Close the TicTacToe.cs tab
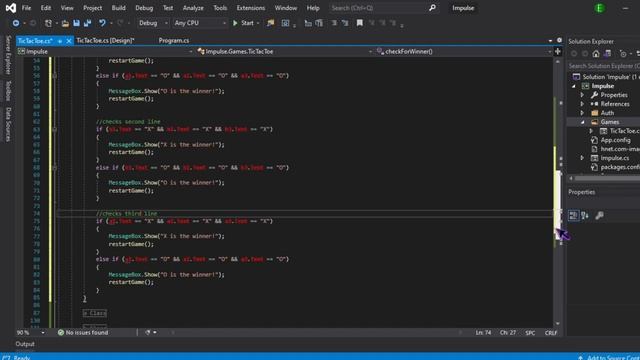640x360 pixels. click(x=69, y=41)
